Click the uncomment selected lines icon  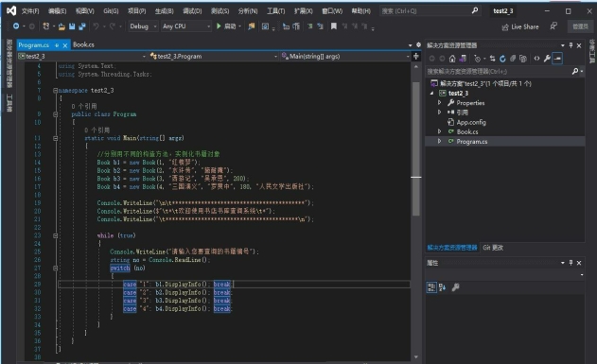coord(320,26)
